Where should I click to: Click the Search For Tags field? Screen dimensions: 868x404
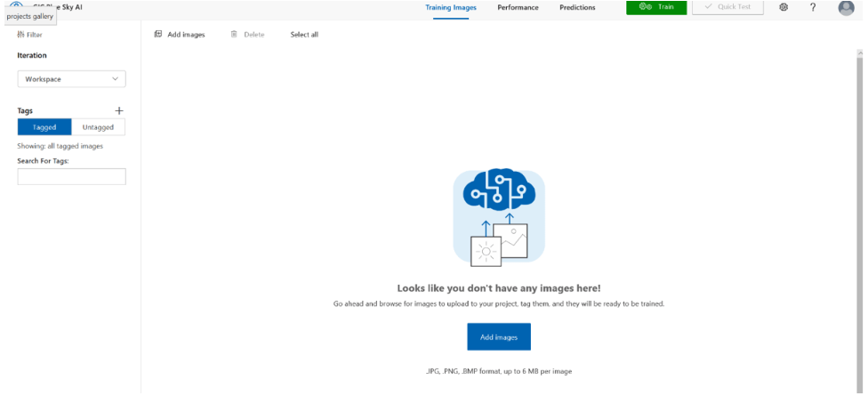(x=71, y=177)
